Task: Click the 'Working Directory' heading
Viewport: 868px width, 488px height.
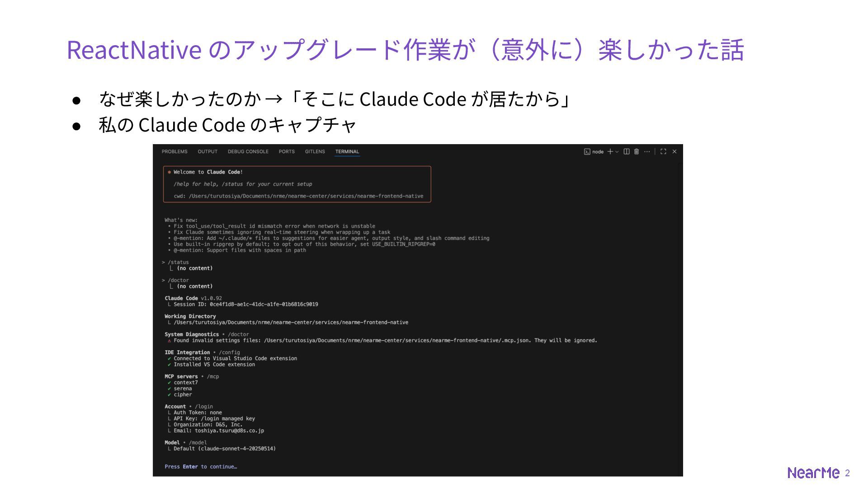Action: [x=190, y=317]
